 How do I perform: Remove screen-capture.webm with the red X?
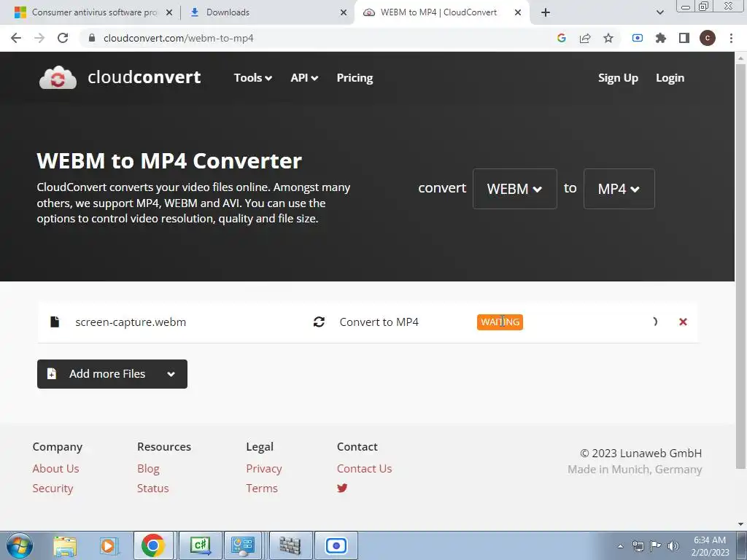[683, 322]
